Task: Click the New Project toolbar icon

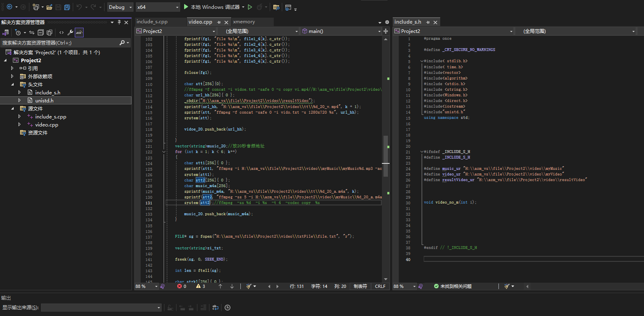Action: (36, 7)
